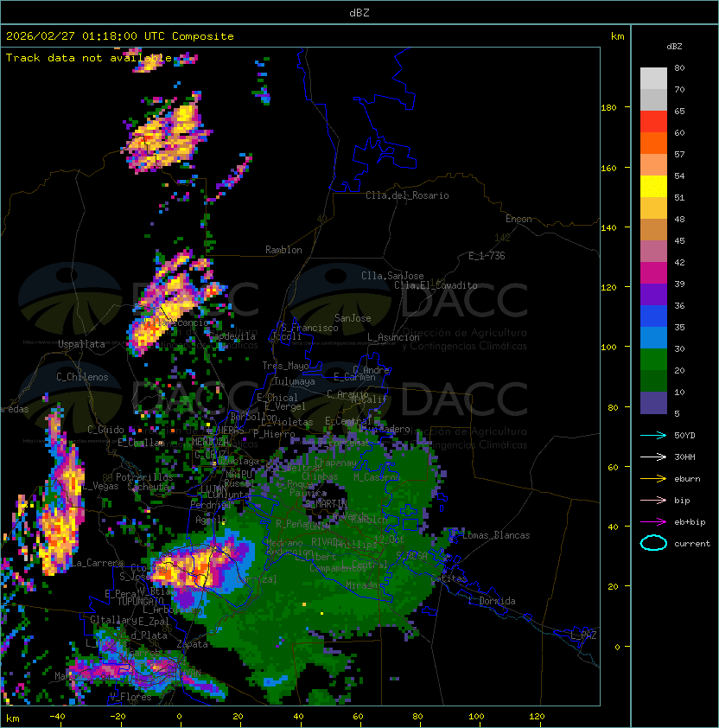Select the grey swatch between 70 and 65
Viewport: 719px width, 728px height.
pyautogui.click(x=653, y=99)
